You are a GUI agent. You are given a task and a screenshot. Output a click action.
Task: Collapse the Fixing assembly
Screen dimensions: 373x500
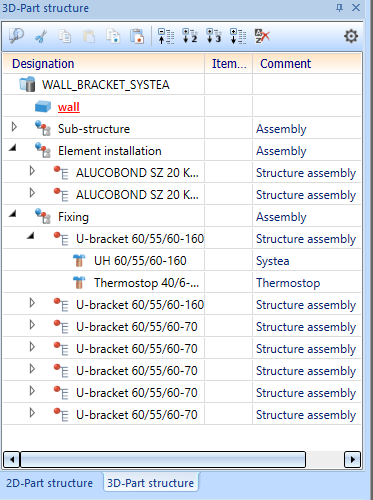tap(13, 214)
